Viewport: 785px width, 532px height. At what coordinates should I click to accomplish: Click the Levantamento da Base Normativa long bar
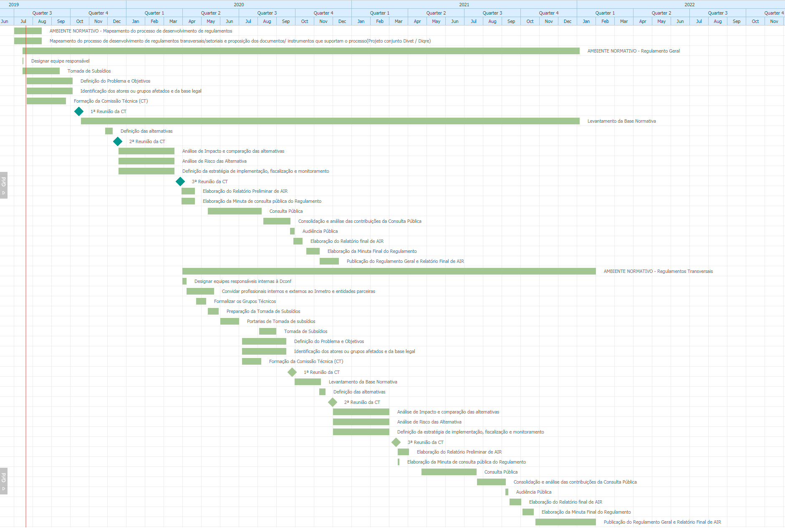point(330,121)
